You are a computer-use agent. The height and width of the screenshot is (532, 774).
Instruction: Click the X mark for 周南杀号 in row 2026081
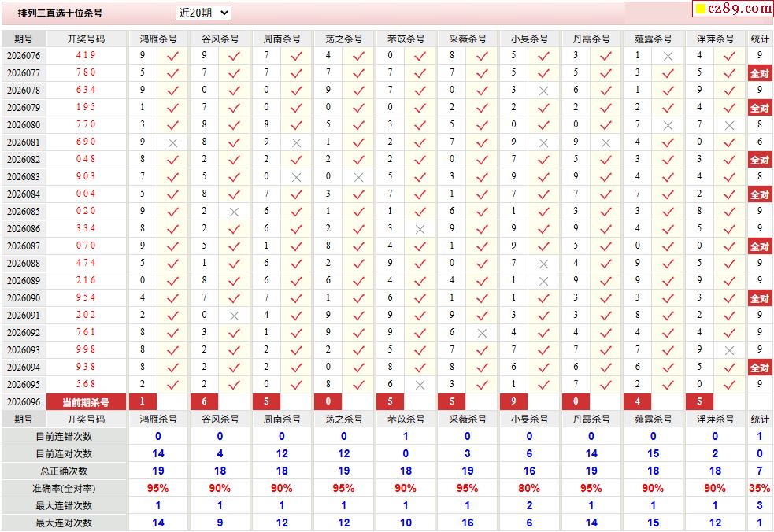pos(296,142)
